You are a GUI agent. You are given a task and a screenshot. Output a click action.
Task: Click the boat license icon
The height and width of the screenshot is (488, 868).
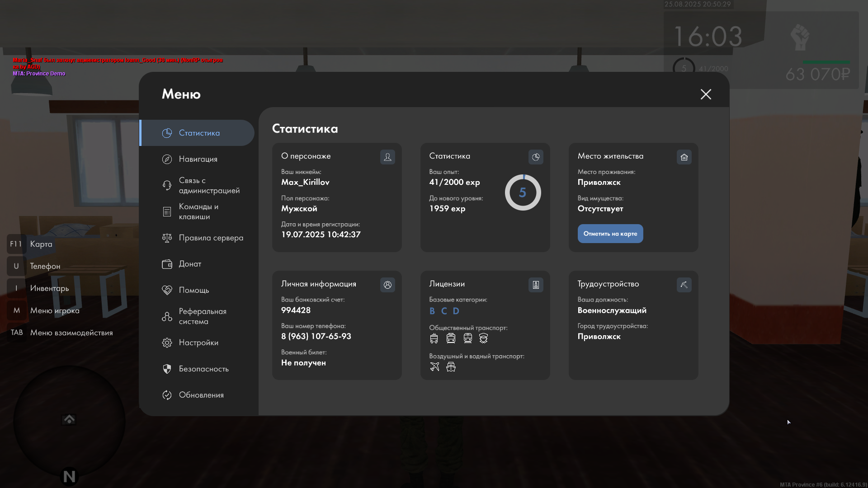451,366
